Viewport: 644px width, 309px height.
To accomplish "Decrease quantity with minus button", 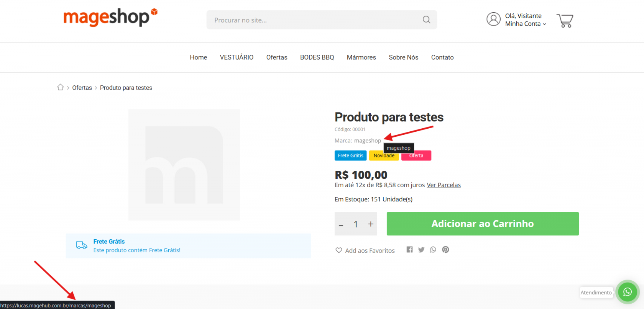I will coord(341,225).
